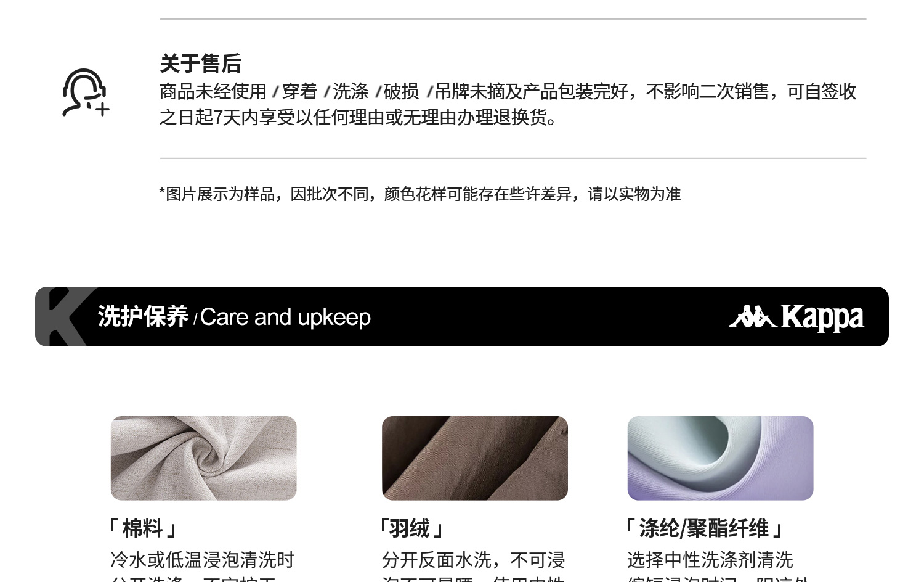
Task: Click the Kappa logo on banner
Action: tap(796, 318)
